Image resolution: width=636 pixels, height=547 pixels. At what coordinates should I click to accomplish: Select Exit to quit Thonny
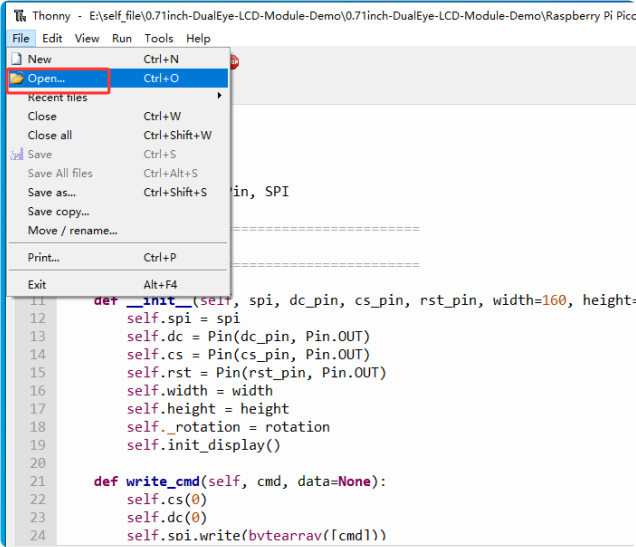pyautogui.click(x=37, y=285)
